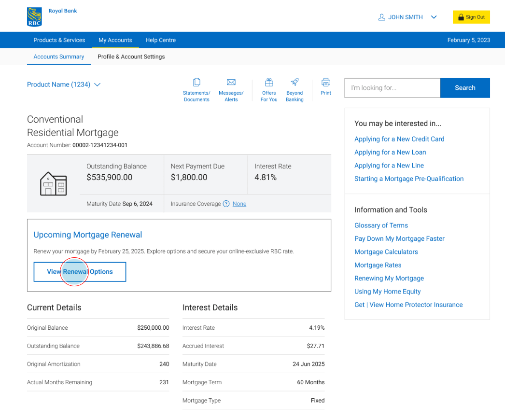Open Get | View Home Protector Insurance link
The width and height of the screenshot is (505, 420).
coord(408,304)
